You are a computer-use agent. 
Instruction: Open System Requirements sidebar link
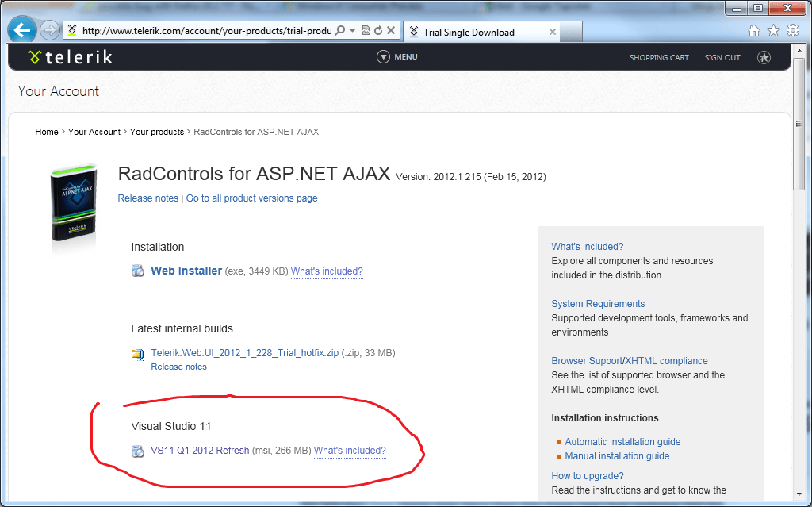tap(598, 303)
